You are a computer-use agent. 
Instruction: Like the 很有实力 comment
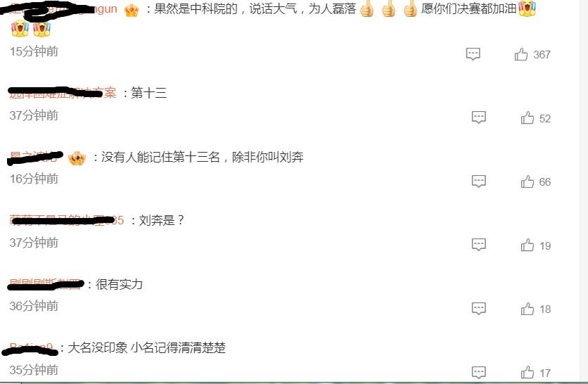(x=527, y=309)
